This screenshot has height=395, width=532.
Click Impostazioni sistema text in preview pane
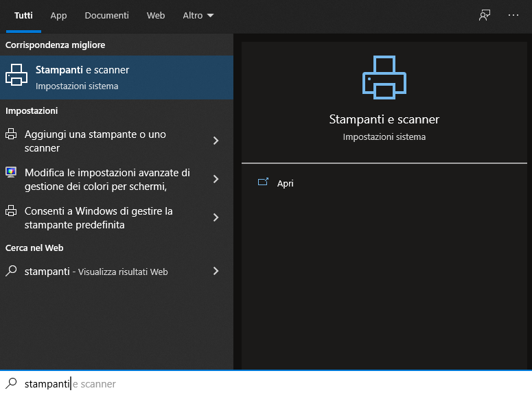tap(384, 137)
